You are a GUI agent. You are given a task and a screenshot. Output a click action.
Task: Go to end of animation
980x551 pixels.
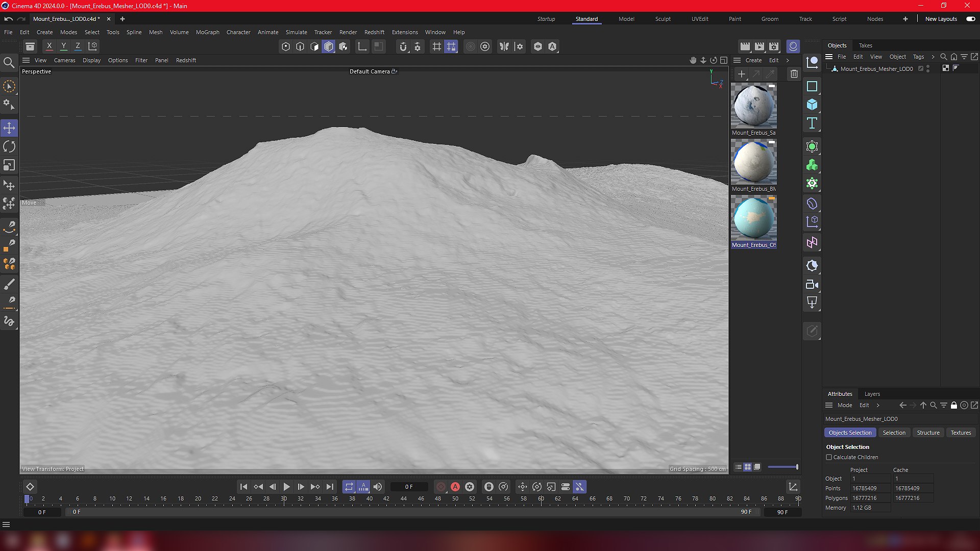pyautogui.click(x=330, y=487)
